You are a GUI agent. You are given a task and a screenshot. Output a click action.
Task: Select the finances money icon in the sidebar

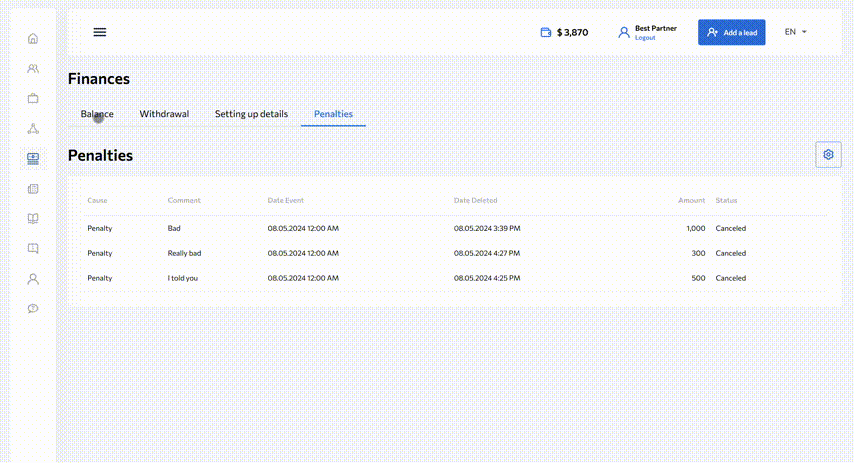point(33,159)
